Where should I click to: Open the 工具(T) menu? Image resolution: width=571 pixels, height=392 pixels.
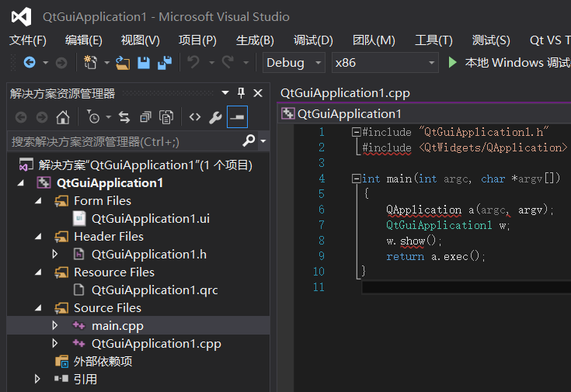433,40
